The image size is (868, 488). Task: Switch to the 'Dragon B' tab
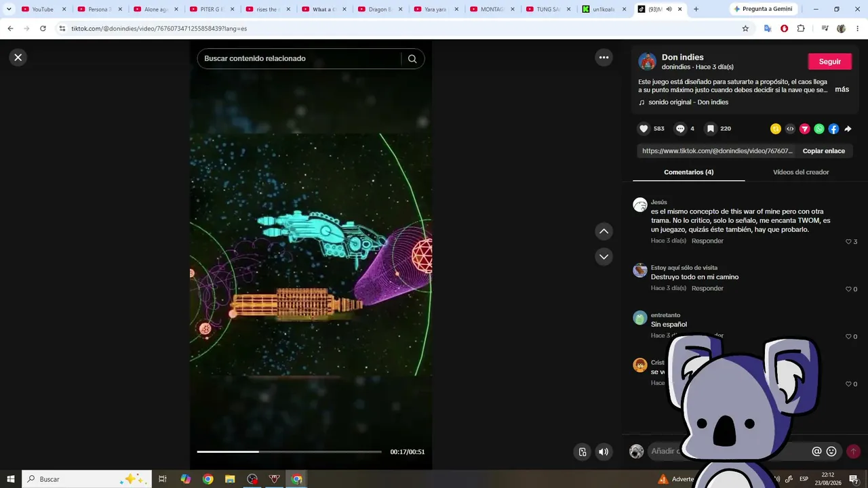380,9
